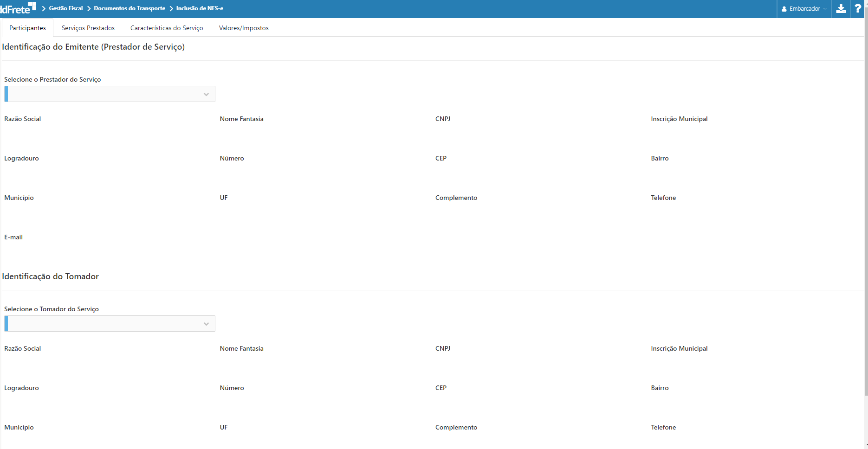Click Nome Fantasia label in Tomador section

tap(242, 348)
